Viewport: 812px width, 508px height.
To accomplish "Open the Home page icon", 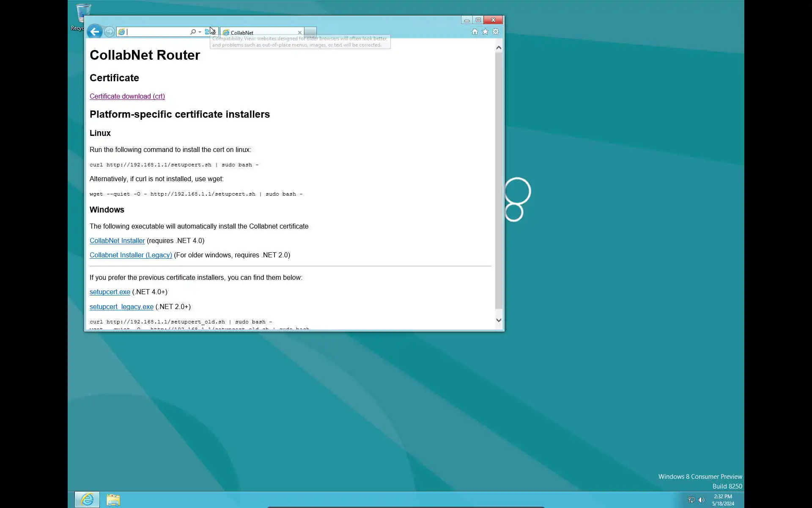I will click(475, 32).
